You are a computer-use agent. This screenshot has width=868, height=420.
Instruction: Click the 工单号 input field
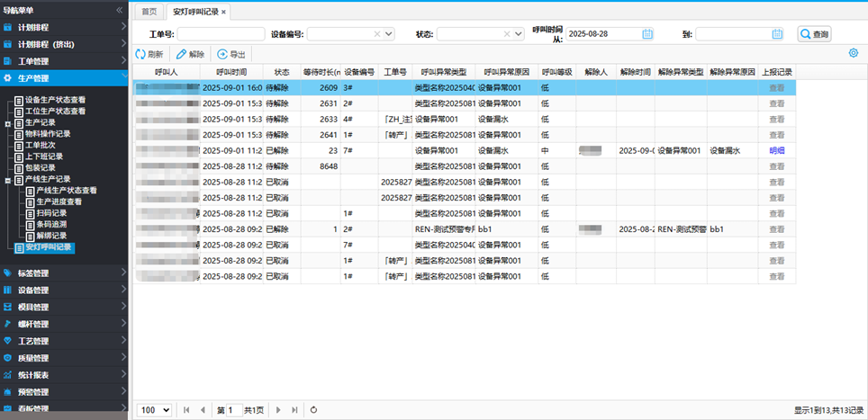click(x=221, y=34)
